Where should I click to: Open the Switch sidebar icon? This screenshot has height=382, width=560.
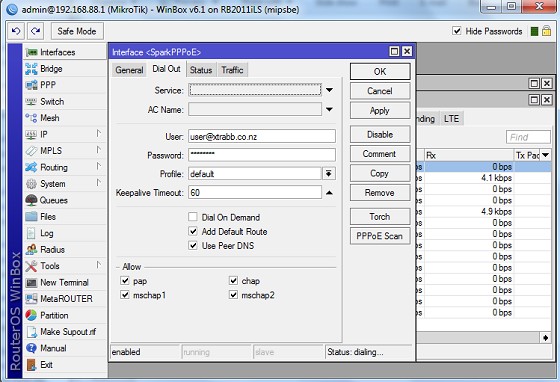(31, 102)
